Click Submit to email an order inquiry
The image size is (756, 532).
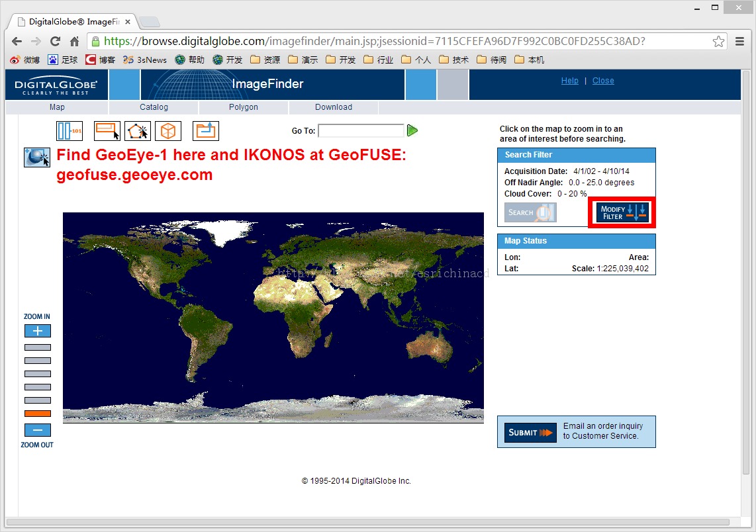[530, 432]
